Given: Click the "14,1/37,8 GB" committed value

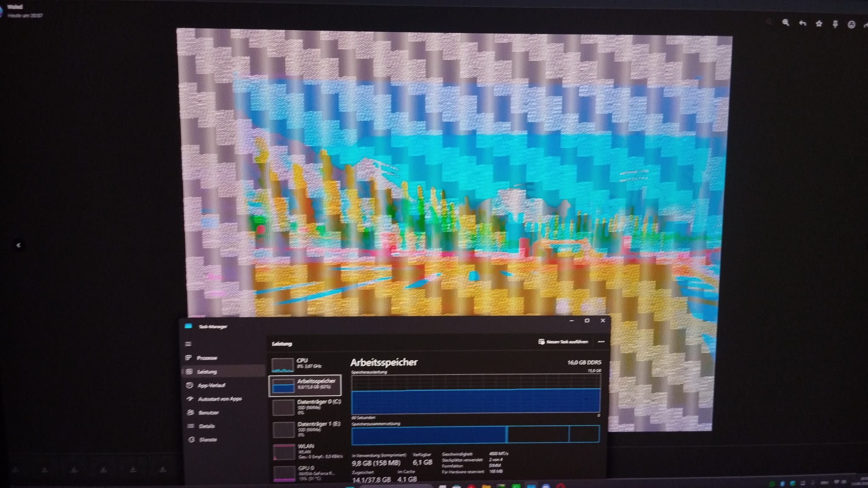Looking at the screenshot, I should (371, 479).
